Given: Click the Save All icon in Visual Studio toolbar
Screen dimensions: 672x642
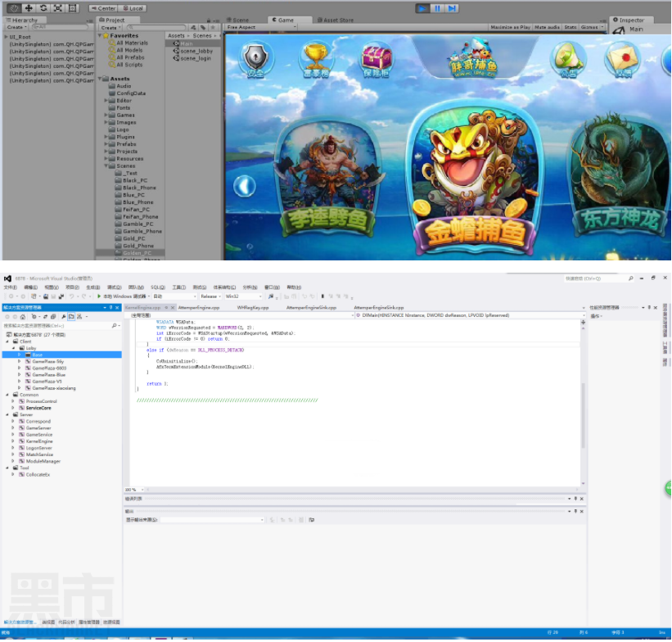Looking at the screenshot, I should tap(61, 296).
